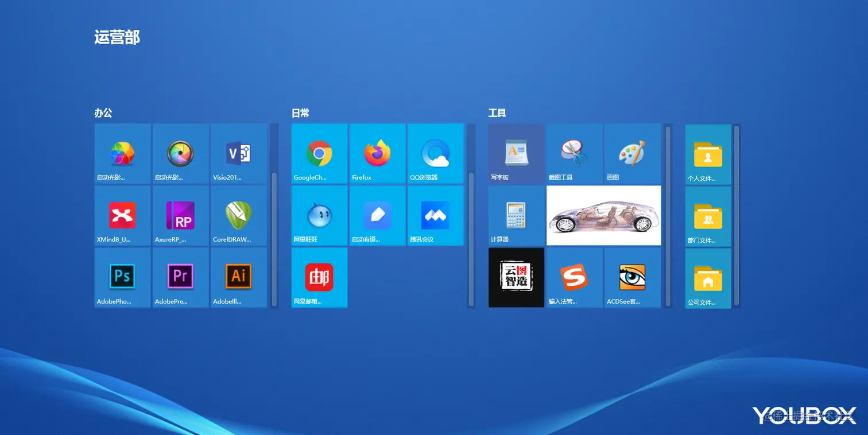The height and width of the screenshot is (435, 868).
Task: Click the 办公 group scrollbar
Action: point(274,239)
